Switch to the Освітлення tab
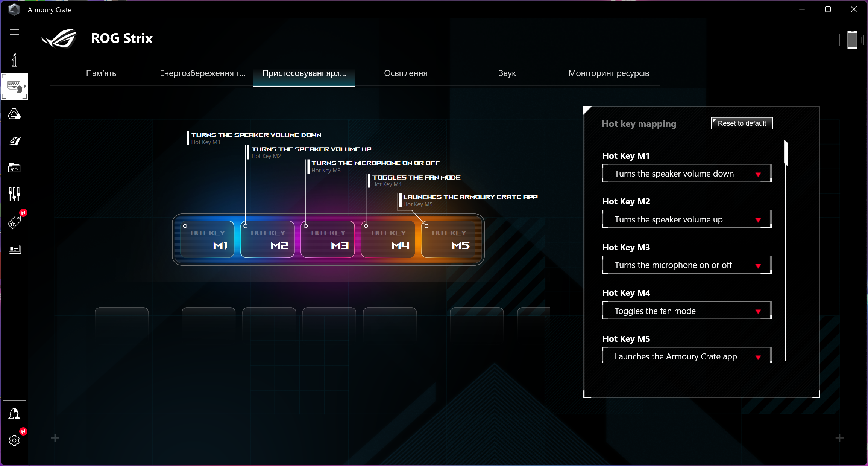Image resolution: width=868 pixels, height=466 pixels. coord(405,73)
